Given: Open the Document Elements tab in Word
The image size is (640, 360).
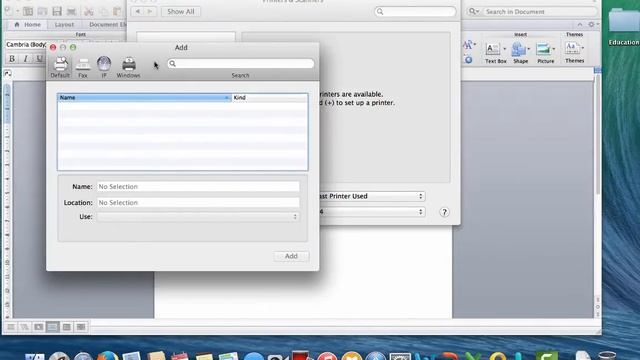Looking at the screenshot, I should (x=107, y=24).
